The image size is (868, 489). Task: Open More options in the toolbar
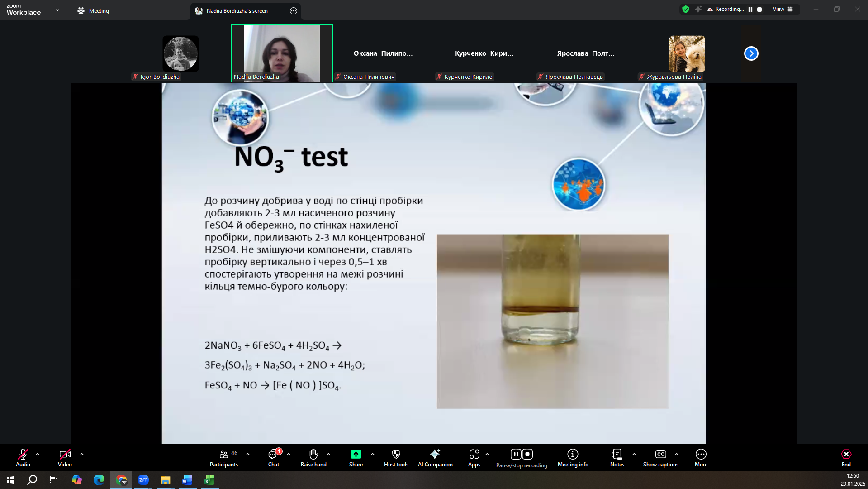click(x=701, y=457)
